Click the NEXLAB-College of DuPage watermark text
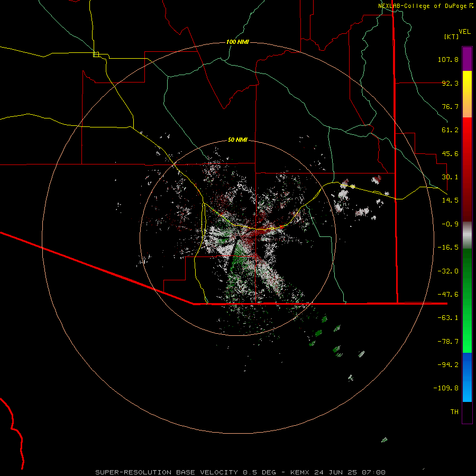This screenshot has width=476, height=476. click(425, 6)
